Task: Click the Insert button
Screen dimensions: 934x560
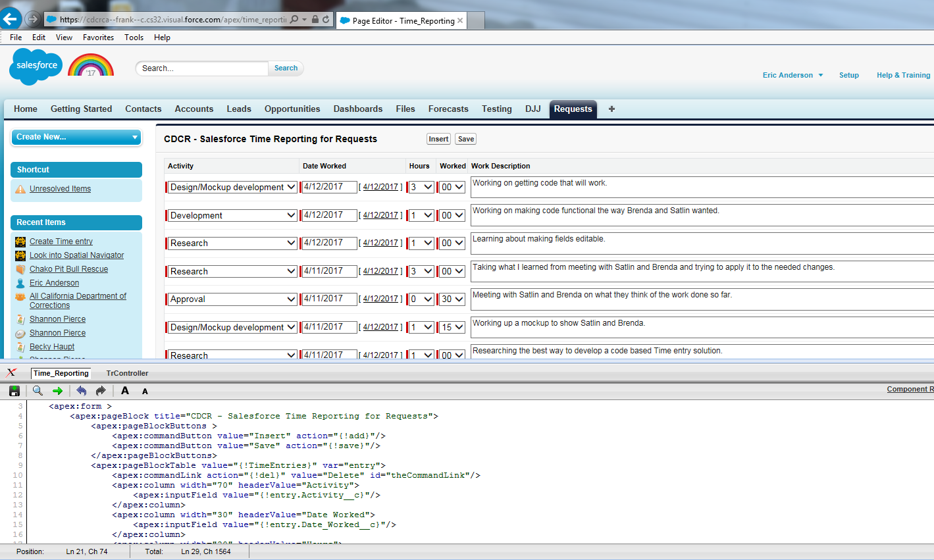Action: [x=438, y=139]
